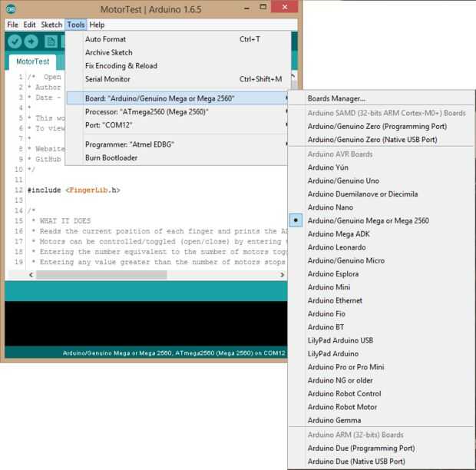The image size is (476, 470).
Task: Click the board info status bar text
Action: point(174,353)
